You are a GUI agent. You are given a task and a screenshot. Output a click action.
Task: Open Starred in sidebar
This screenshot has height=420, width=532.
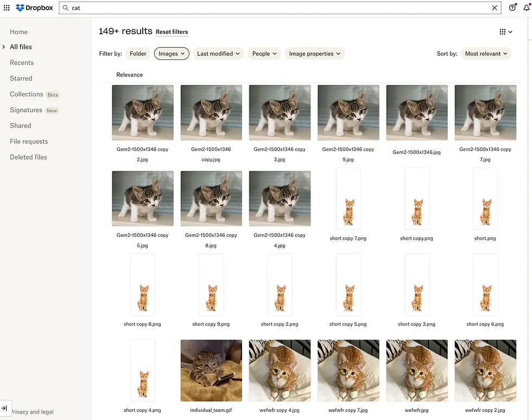21,78
